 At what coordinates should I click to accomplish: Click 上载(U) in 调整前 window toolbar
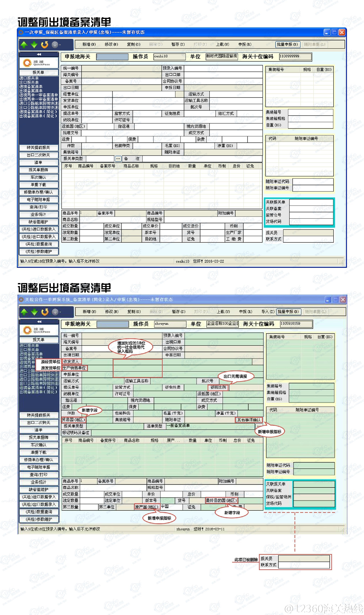[223, 44]
